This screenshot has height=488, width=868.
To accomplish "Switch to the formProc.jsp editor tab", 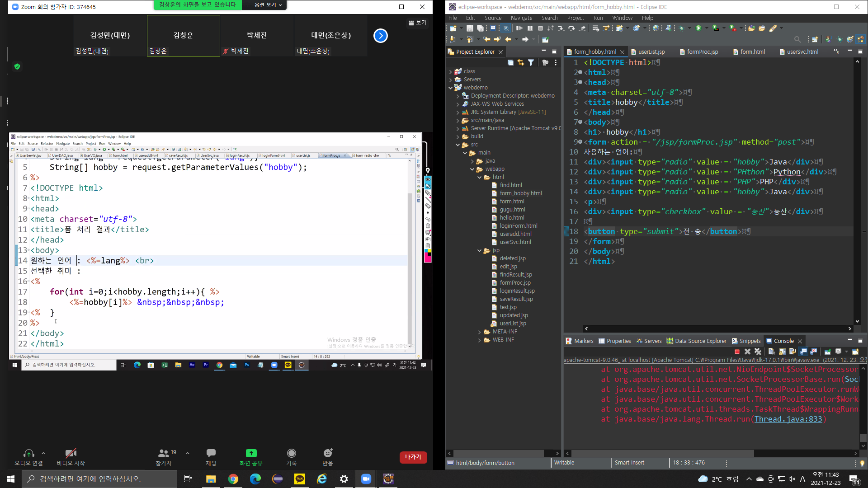I will pos(702,52).
